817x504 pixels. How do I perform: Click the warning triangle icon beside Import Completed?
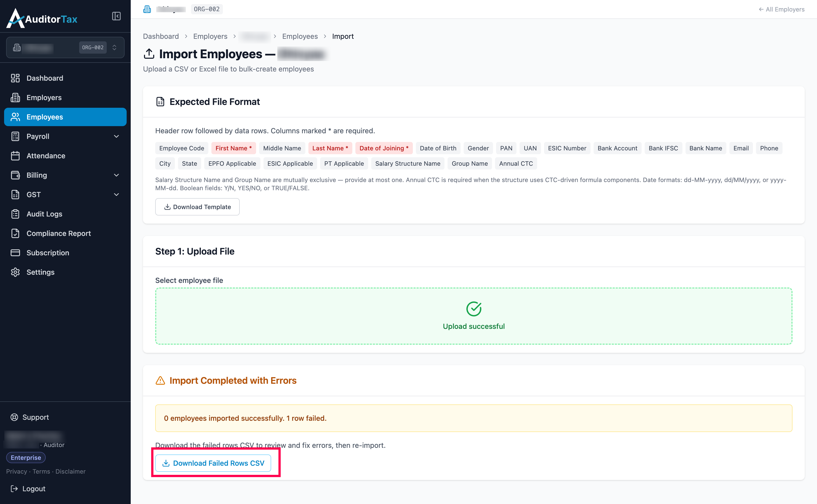(x=160, y=380)
